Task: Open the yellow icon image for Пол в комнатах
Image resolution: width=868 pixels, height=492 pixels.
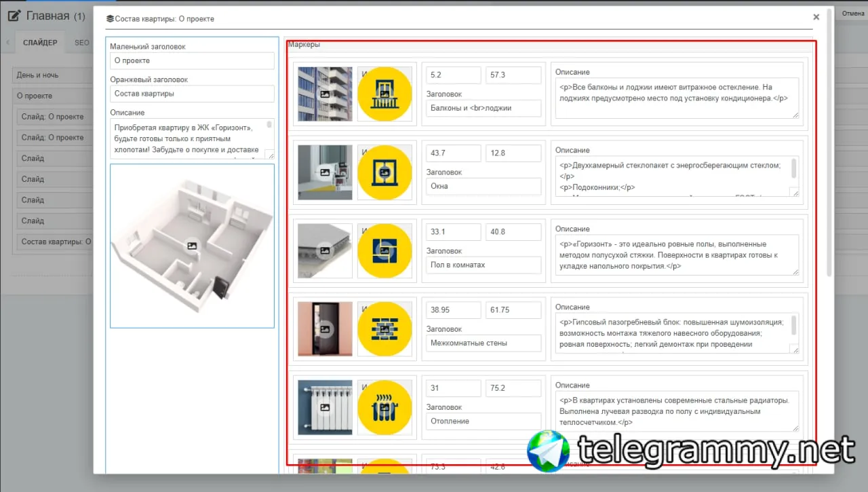Action: (384, 251)
